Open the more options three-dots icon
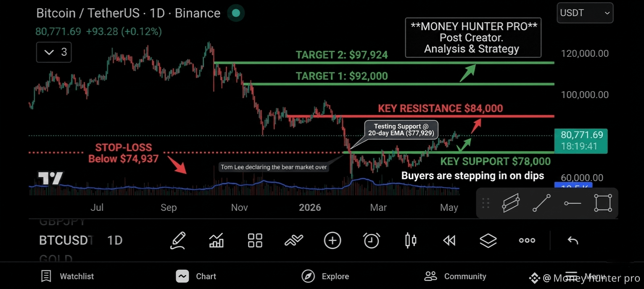The width and height of the screenshot is (644, 289). [527, 241]
